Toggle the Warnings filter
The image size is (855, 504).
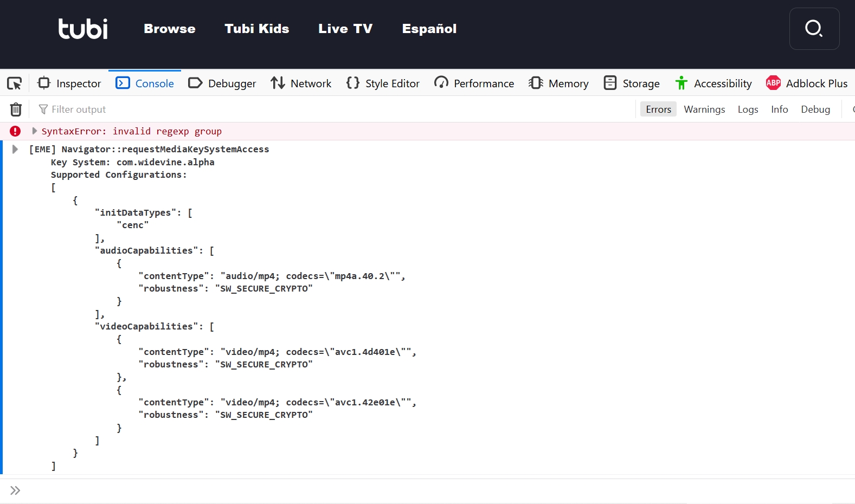point(704,109)
